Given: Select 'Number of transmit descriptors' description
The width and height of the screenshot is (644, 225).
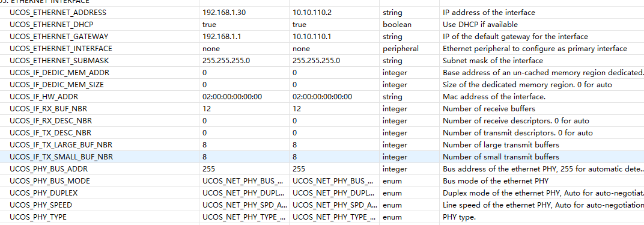Looking at the screenshot, I should click(517, 133).
